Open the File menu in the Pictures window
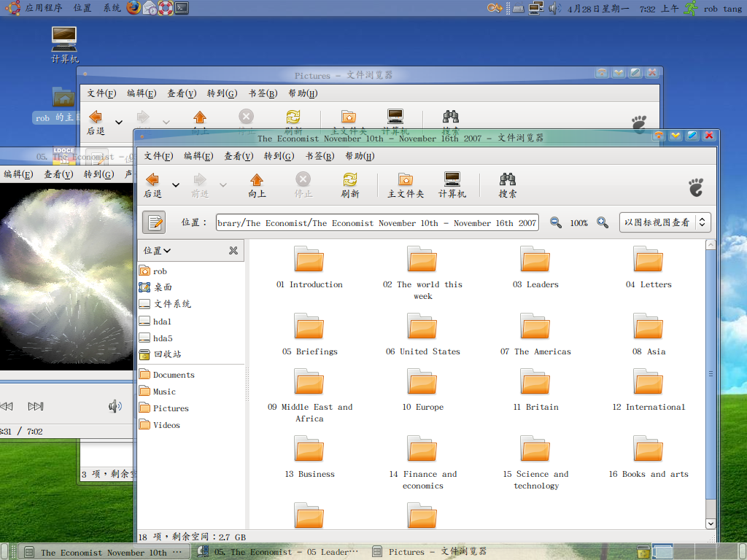 pos(101,93)
